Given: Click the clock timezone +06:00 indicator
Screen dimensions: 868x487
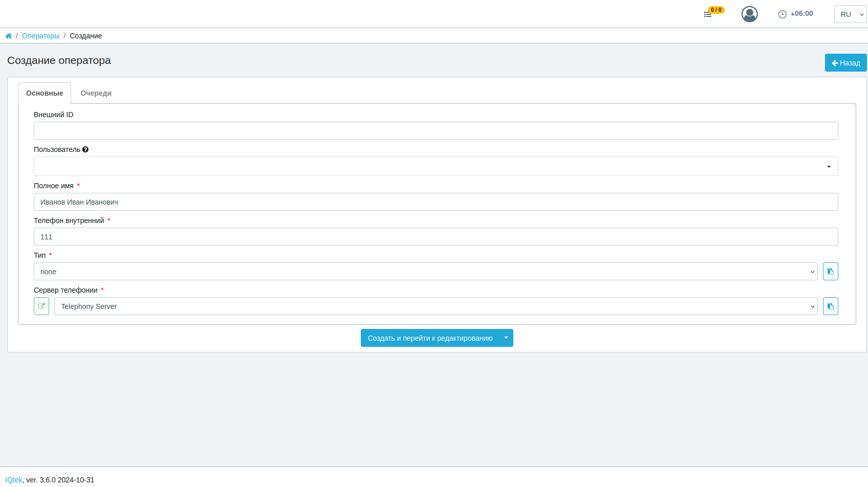Looking at the screenshot, I should 796,14.
